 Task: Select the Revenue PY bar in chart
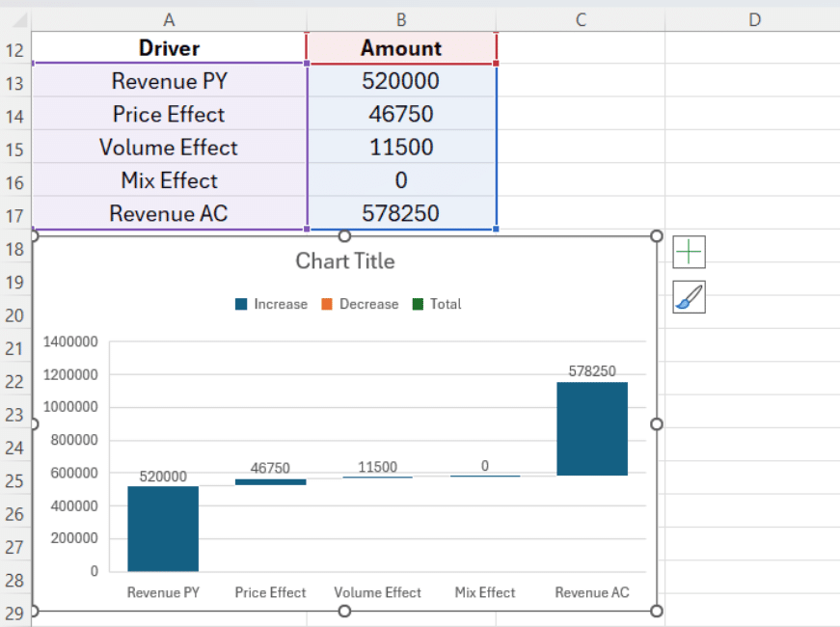[163, 529]
